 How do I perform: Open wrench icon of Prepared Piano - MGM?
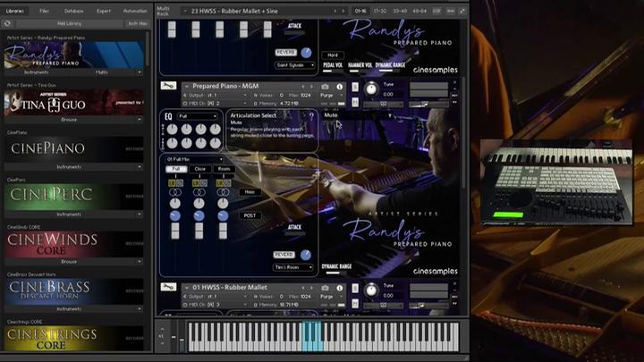point(168,86)
